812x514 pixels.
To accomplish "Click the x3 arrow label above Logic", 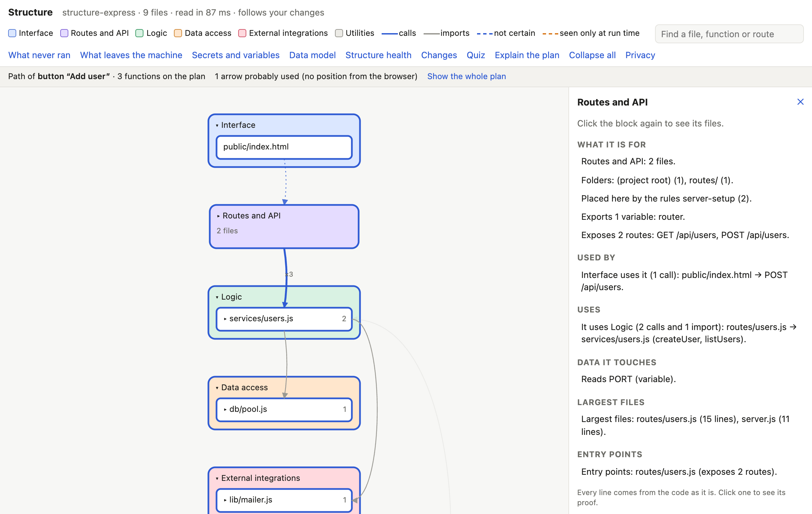I will click(x=289, y=274).
